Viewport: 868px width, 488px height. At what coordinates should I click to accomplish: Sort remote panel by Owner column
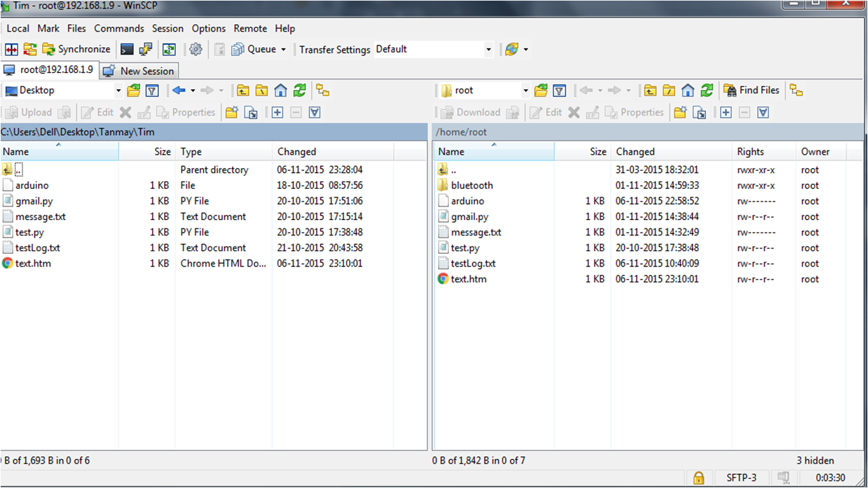pos(821,151)
